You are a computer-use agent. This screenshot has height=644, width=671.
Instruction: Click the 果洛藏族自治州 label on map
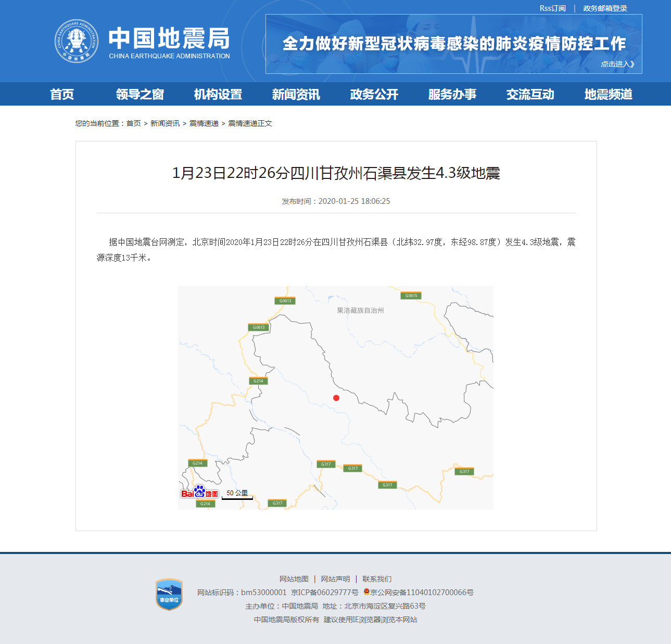click(x=360, y=311)
